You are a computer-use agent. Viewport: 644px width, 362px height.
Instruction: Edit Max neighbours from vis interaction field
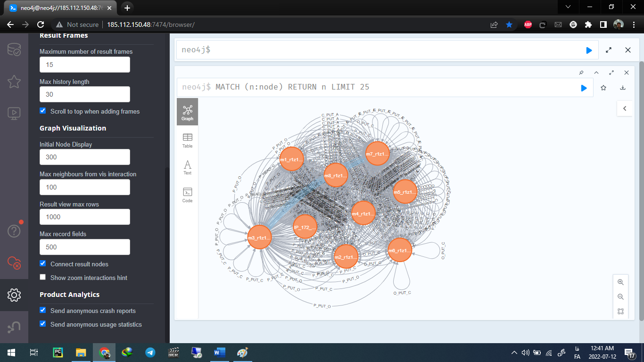point(85,187)
